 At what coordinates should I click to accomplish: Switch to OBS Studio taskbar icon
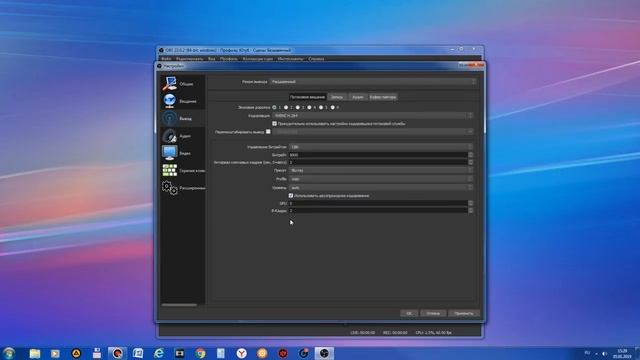click(324, 353)
